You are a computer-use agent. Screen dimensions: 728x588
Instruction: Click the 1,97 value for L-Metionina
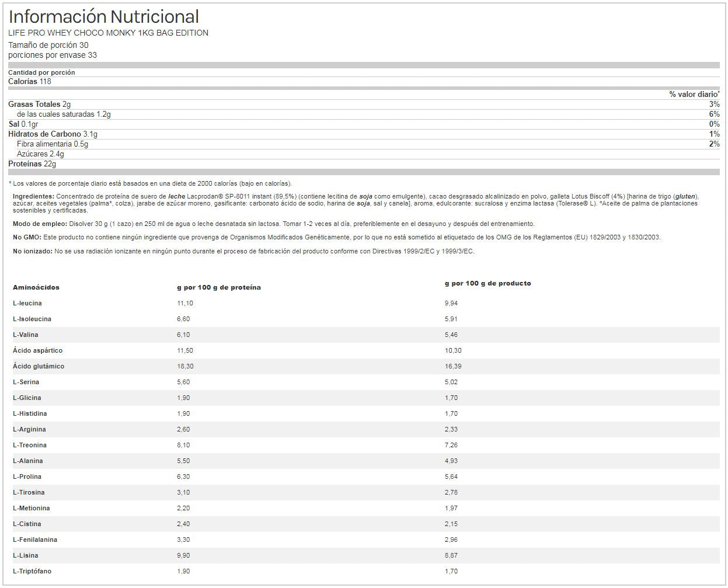pos(451,508)
